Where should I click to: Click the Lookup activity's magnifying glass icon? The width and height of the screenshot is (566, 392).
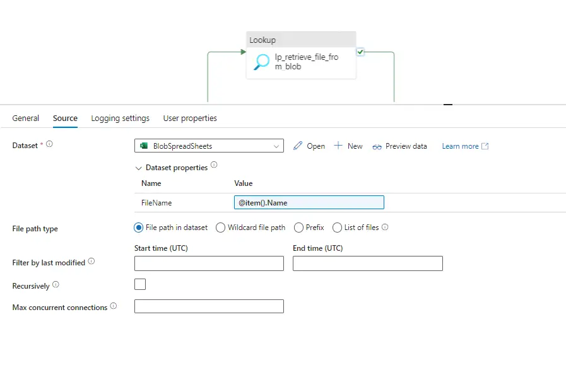point(261,62)
